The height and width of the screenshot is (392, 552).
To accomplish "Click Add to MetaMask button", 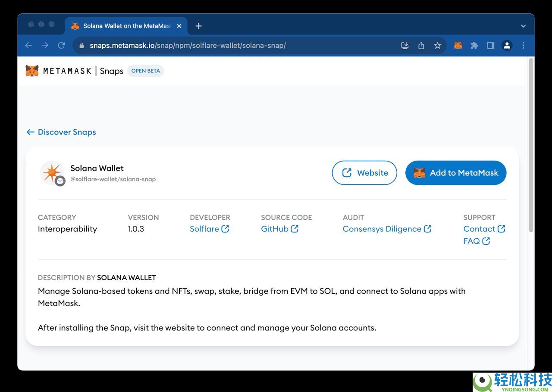I will [456, 173].
